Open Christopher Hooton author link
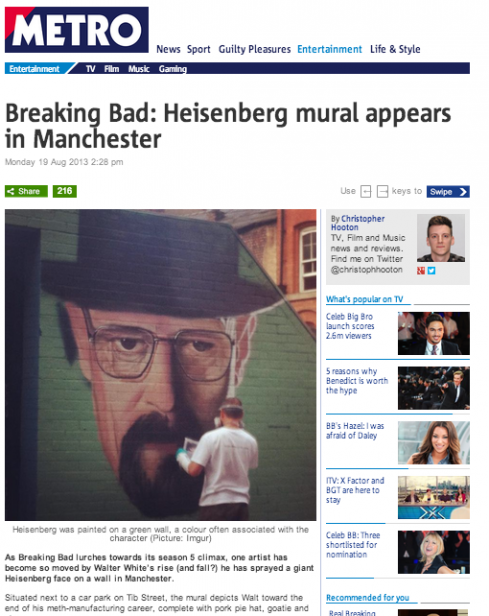489x616 pixels. coord(357,223)
